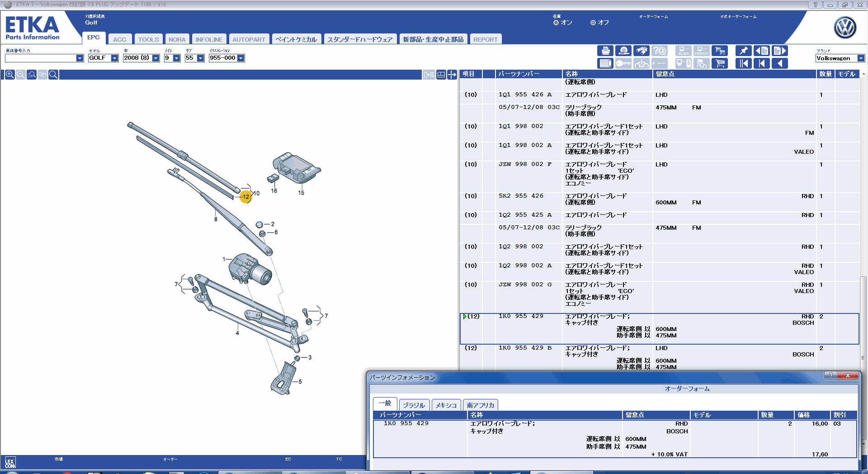Viewport: 868px width, 474px height.
Task: Open the 車体番号入力 dropdown arrow
Action: coord(80,58)
